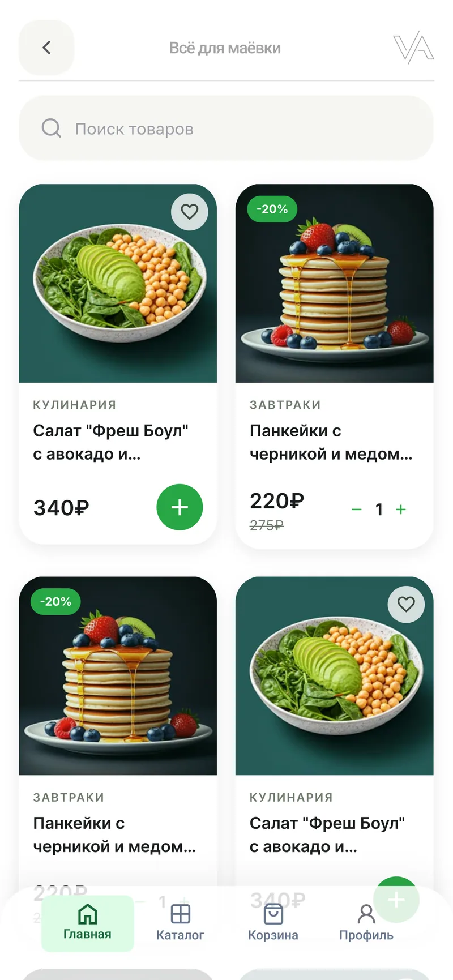Click -20% discount badge on top-right pancakes

point(272,209)
